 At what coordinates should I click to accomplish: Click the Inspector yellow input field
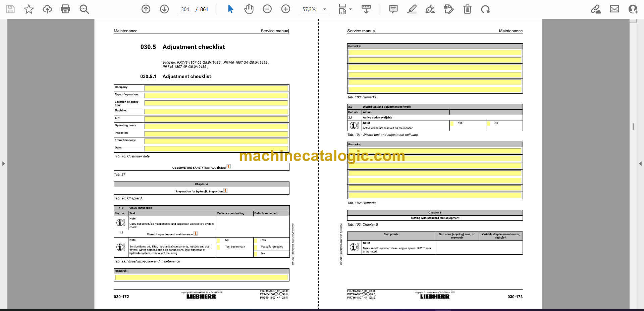point(216,134)
